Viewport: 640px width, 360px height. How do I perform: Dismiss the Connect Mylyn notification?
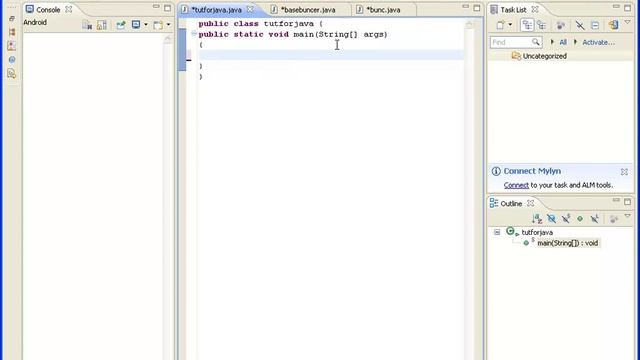[624, 172]
